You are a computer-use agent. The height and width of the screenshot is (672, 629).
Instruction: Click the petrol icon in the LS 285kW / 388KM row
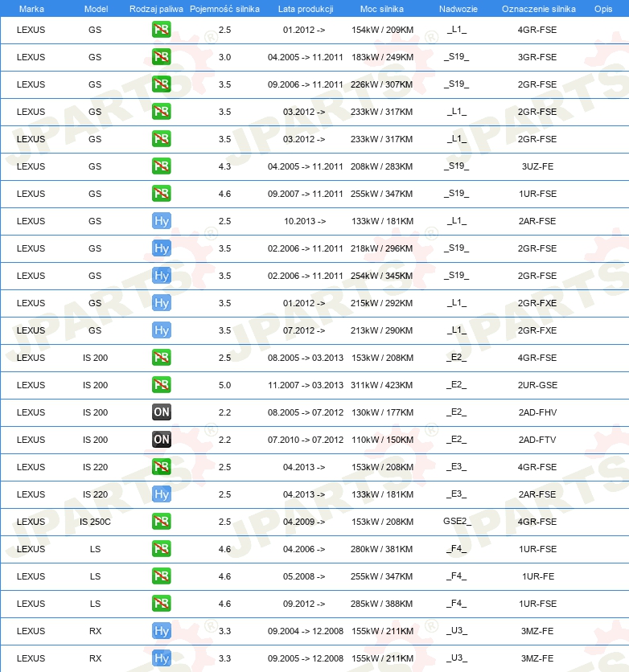tap(161, 604)
